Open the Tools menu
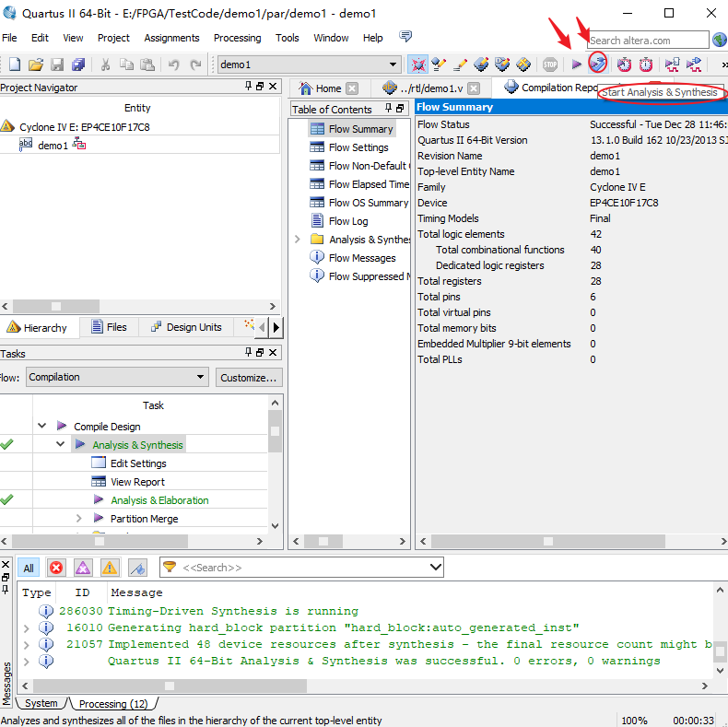This screenshot has width=728, height=727. 287,38
